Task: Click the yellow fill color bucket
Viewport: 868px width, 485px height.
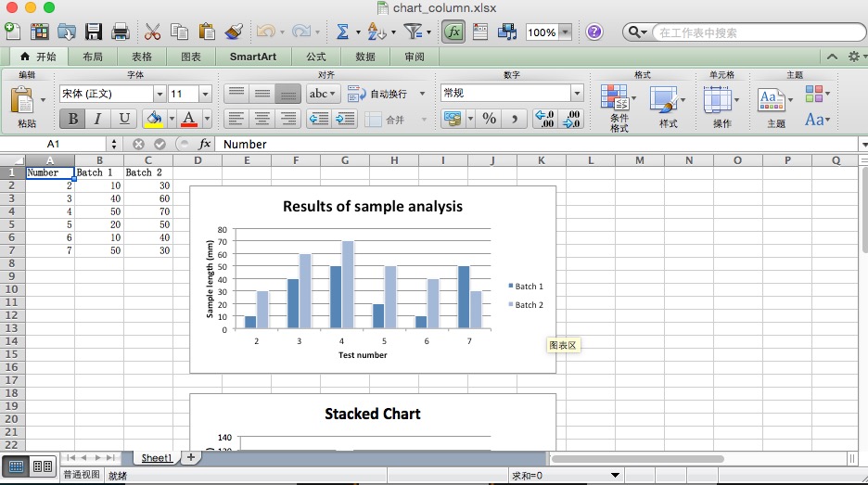Action: pyautogui.click(x=153, y=119)
